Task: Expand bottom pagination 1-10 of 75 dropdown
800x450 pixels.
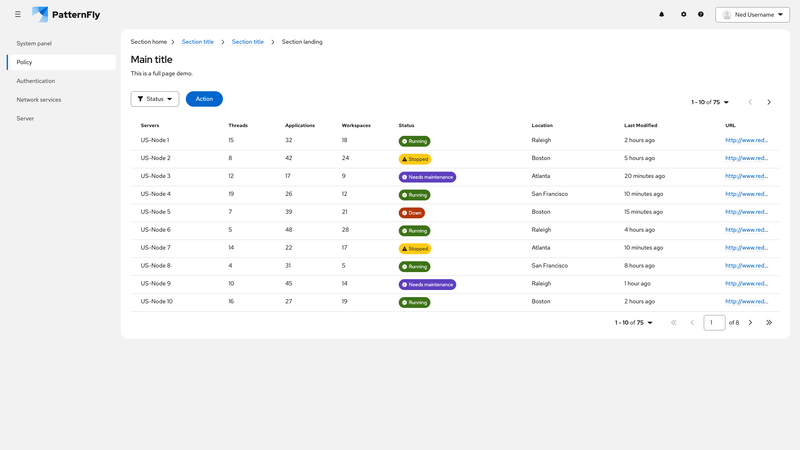Action: pyautogui.click(x=633, y=322)
